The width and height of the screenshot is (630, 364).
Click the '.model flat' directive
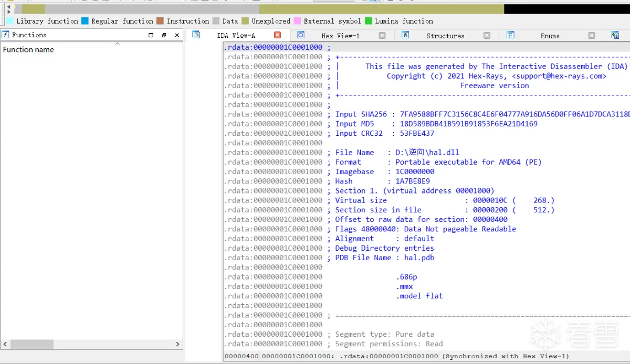[x=419, y=296]
